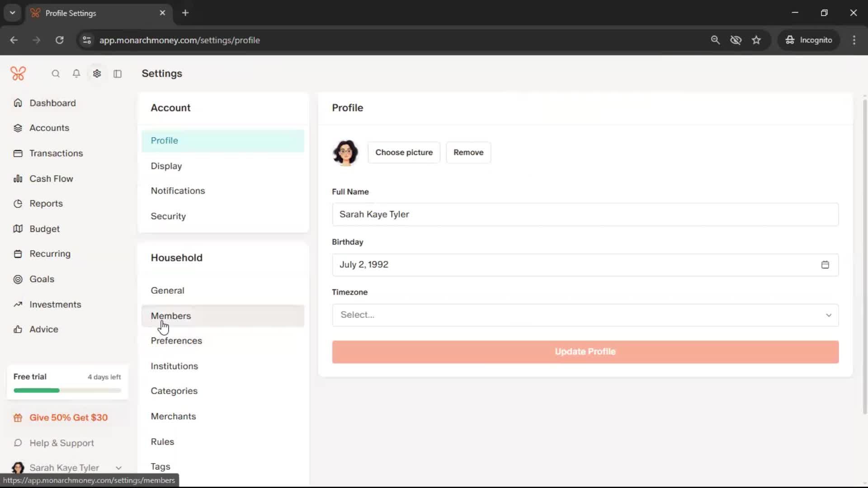Click Remove picture button

468,152
